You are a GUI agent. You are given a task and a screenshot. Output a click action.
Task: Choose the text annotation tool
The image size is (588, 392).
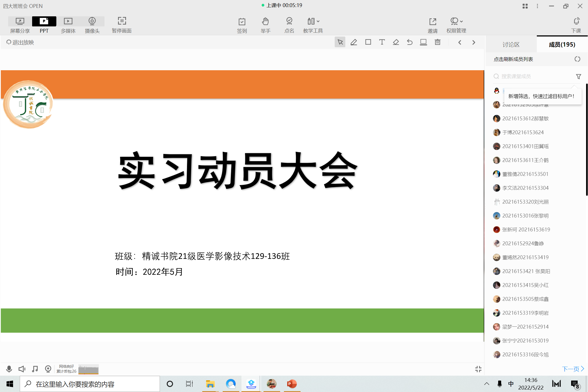tap(382, 42)
